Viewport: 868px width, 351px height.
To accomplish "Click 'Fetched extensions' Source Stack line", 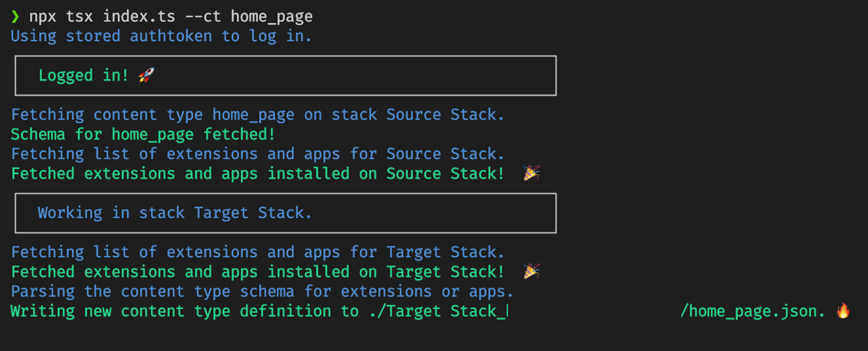I will pyautogui.click(x=257, y=174).
